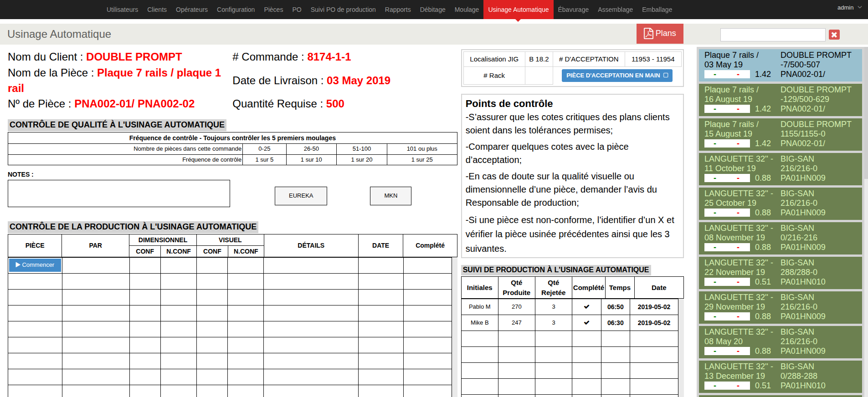
Task: Select the LANGUETTE 32" 08 May 20 card
Action: 780,341
